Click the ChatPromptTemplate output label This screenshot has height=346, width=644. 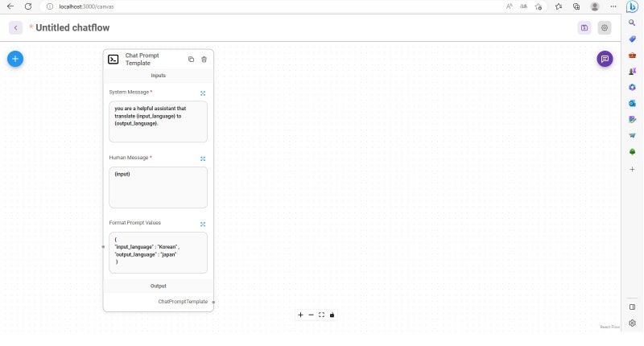click(183, 301)
